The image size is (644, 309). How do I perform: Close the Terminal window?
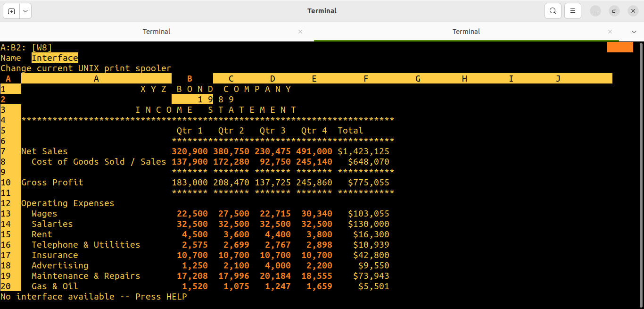tap(633, 11)
